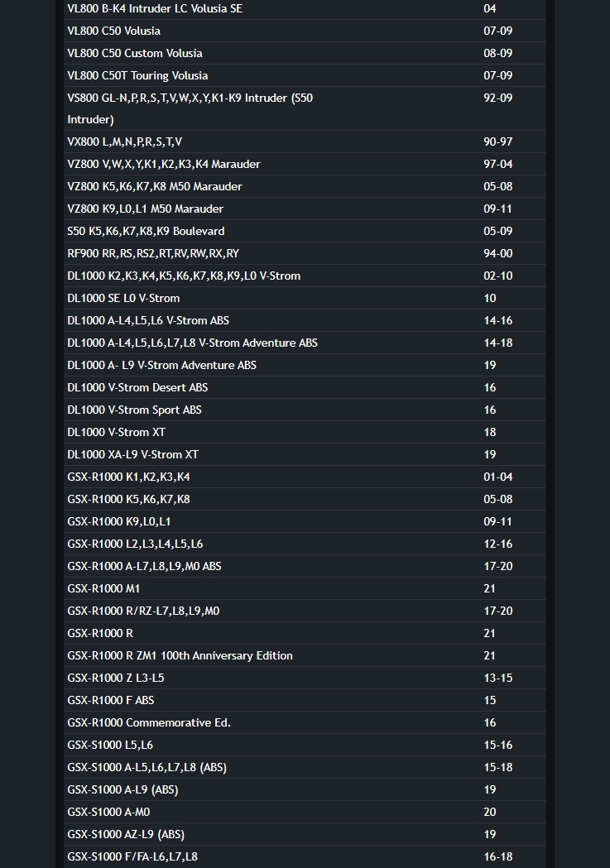Select the DL1000 V-Strom Sport ABS row
Image resolution: width=610 pixels, height=868 pixels.
(134, 410)
